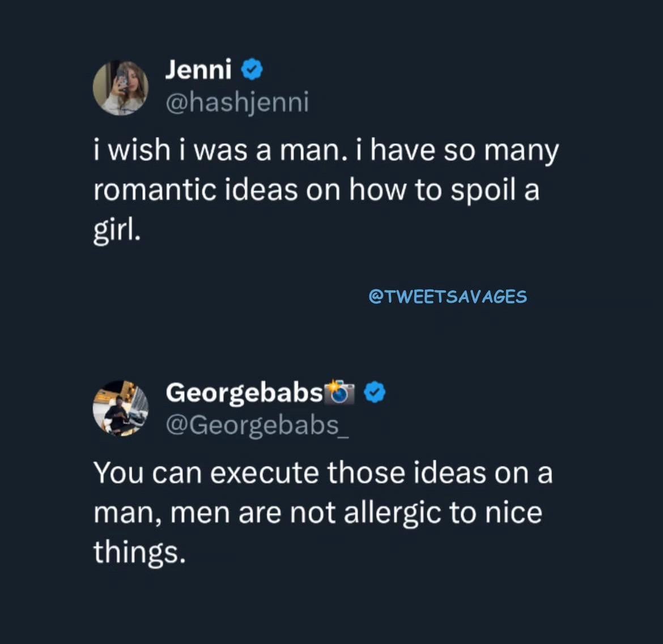
Task: Click the Jenni display name
Action: [198, 70]
